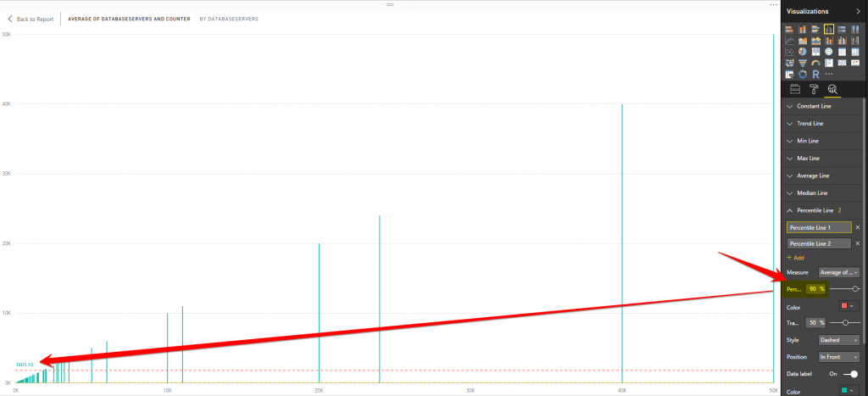The width and height of the screenshot is (868, 396).
Task: Select the Percentile Line 2 entry
Action: (819, 243)
